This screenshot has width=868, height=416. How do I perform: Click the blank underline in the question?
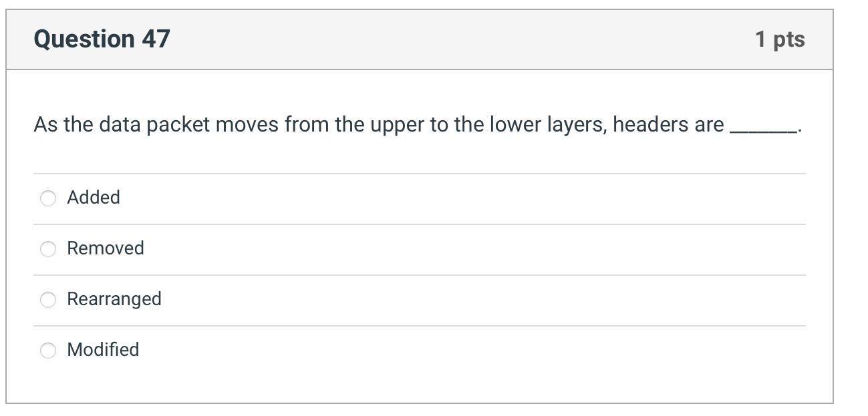click(763, 131)
